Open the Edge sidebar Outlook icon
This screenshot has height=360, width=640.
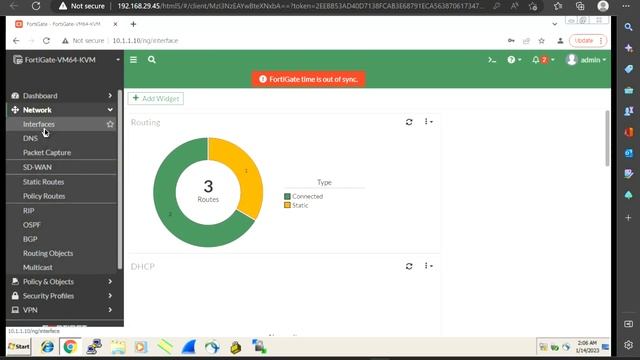[x=629, y=153]
